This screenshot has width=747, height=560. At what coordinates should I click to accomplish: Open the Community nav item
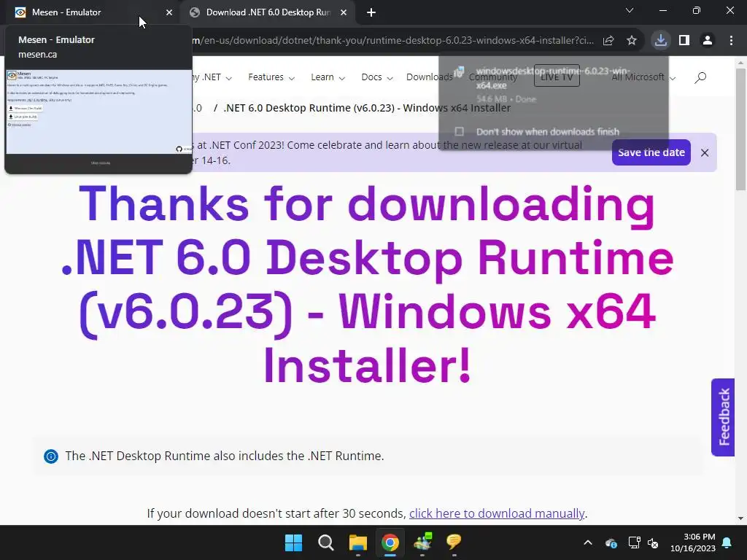(492, 77)
